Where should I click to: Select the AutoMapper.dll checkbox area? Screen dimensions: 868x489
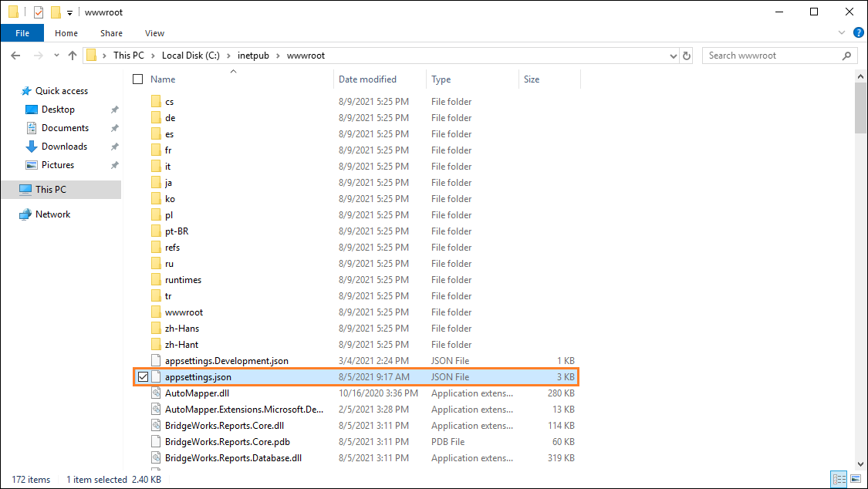tap(144, 393)
